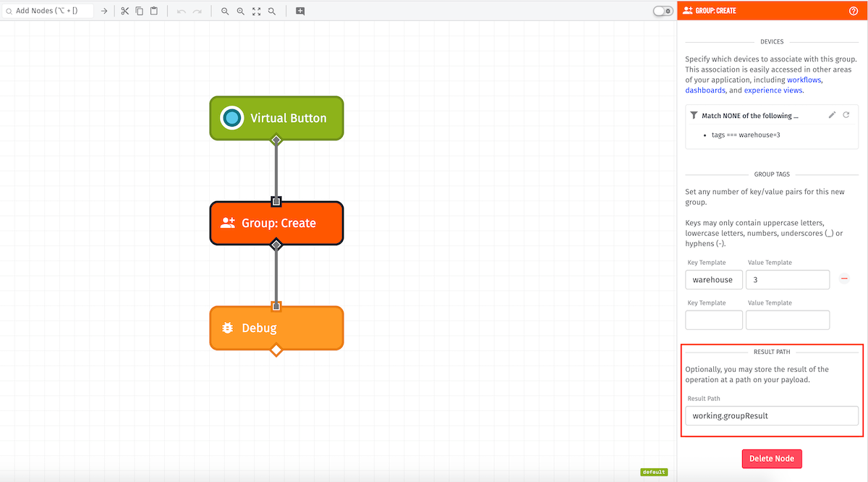
Task: Click the DEVICES section heading
Action: pyautogui.click(x=772, y=41)
